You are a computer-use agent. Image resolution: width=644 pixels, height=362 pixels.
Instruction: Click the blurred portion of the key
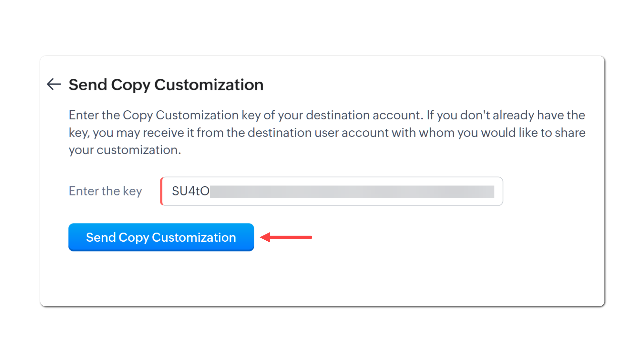click(352, 191)
